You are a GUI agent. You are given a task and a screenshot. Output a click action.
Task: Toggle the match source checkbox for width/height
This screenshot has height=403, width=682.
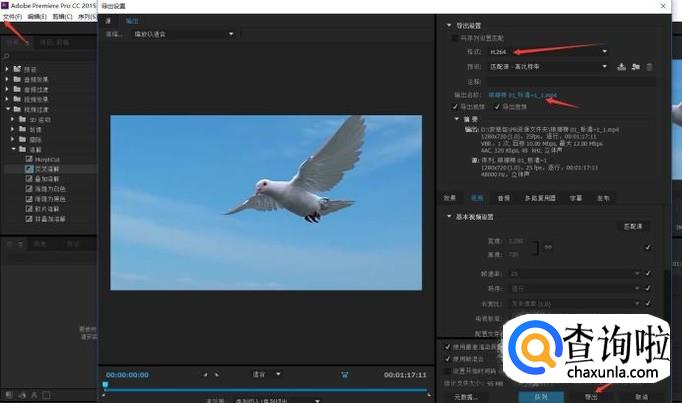tap(648, 247)
